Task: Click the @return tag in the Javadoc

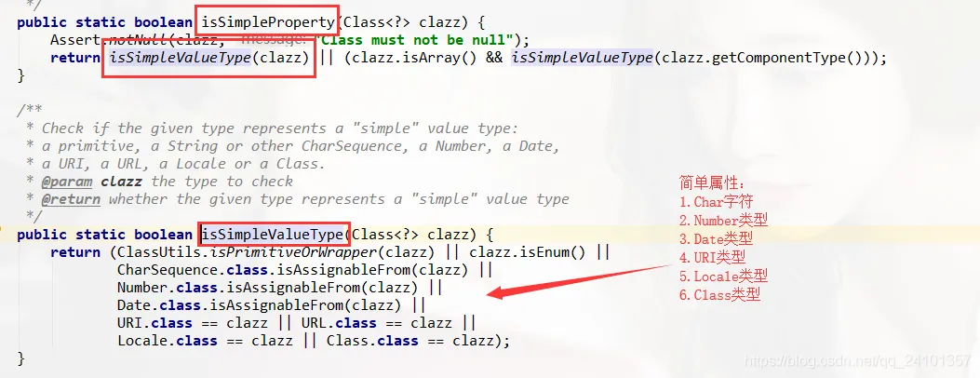Action: coord(71,199)
